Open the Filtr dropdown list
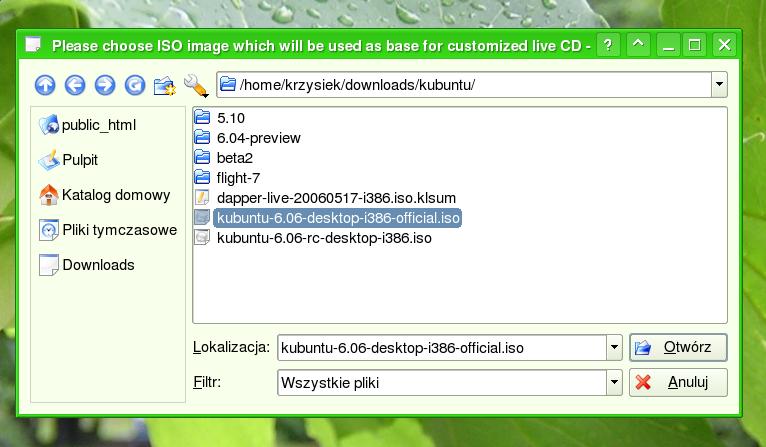Screen dimensions: 766x447 click(614, 382)
